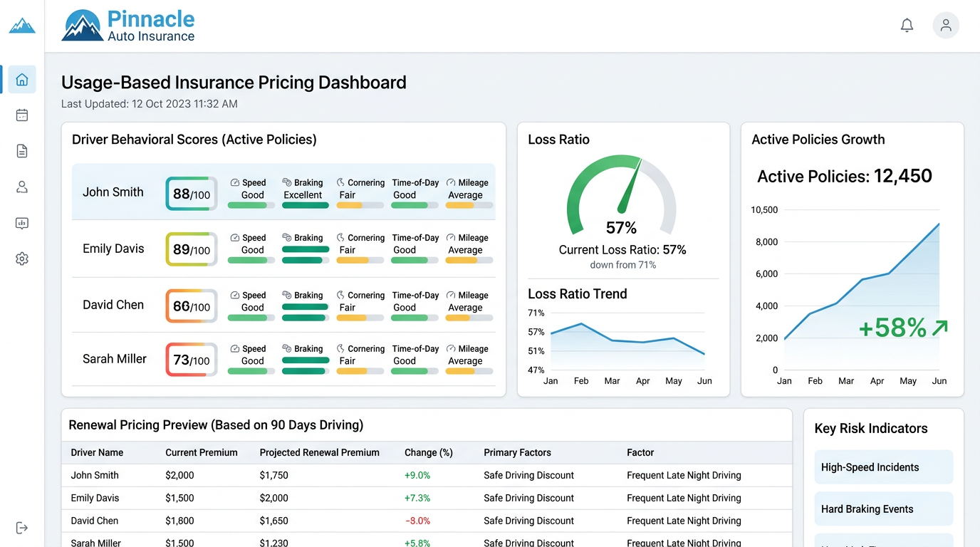Click Emily Davis's Cornering Fair progress bar
This screenshot has width=980, height=547.
pyautogui.click(x=360, y=261)
